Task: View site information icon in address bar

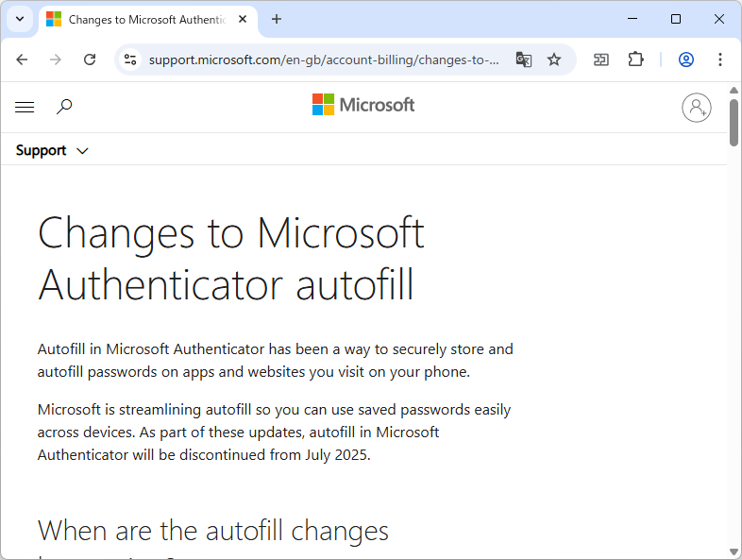Action: click(x=131, y=59)
